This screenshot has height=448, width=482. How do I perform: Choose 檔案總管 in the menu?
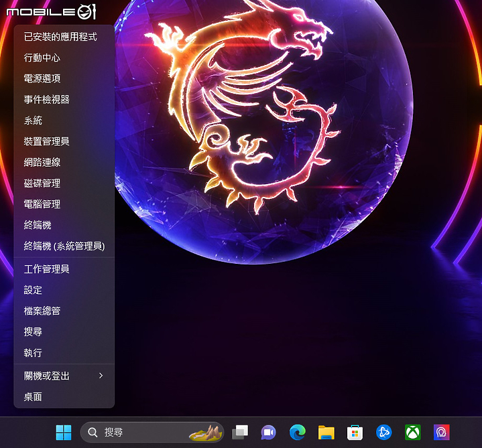(64, 311)
